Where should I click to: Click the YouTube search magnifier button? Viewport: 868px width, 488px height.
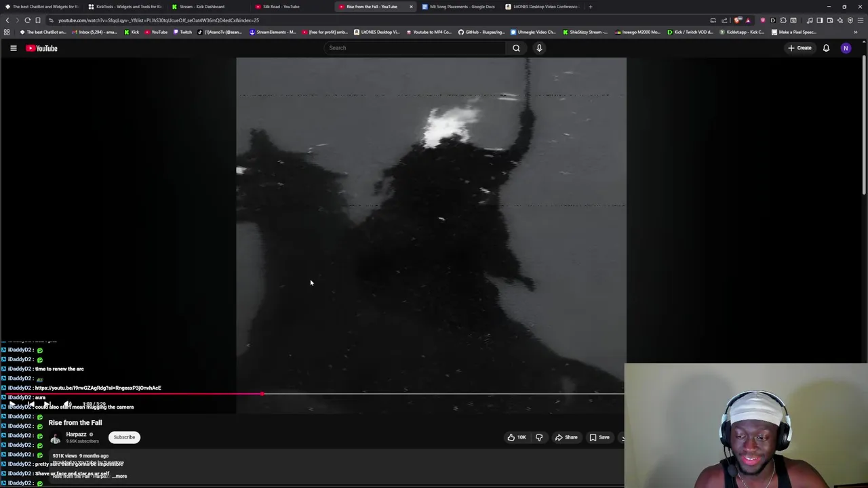(516, 48)
